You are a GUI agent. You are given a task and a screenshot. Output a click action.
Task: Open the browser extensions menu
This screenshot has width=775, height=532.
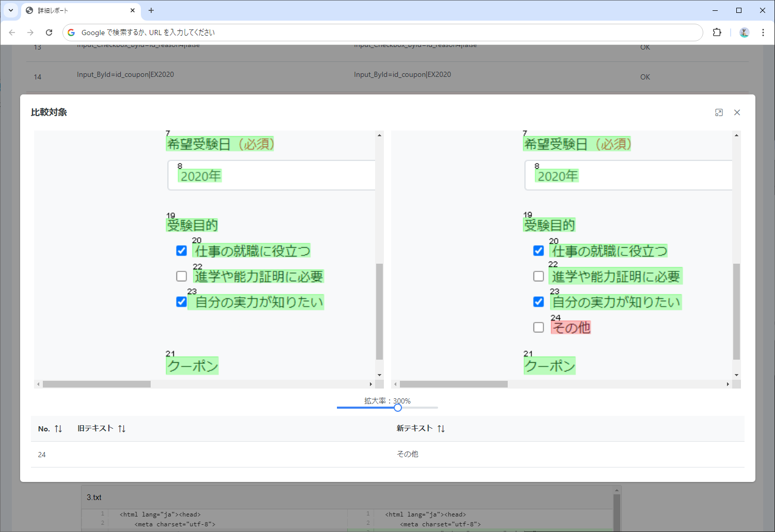pos(717,33)
